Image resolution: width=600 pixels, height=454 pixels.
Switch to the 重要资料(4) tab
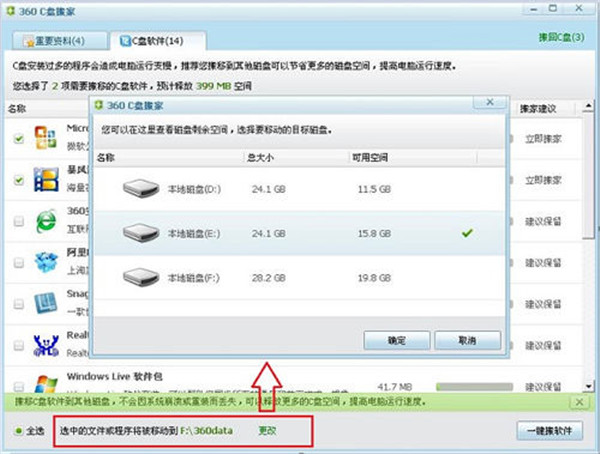click(x=56, y=41)
